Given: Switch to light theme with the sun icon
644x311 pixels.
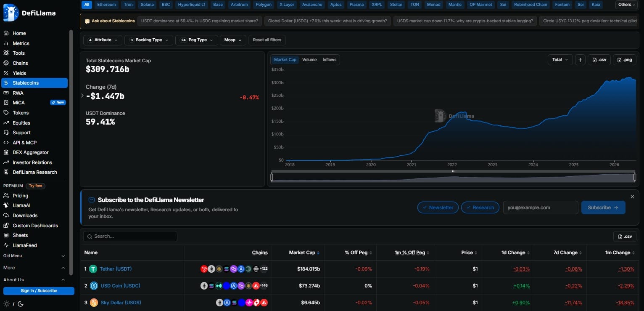Looking at the screenshot, I should pyautogui.click(x=6, y=304).
